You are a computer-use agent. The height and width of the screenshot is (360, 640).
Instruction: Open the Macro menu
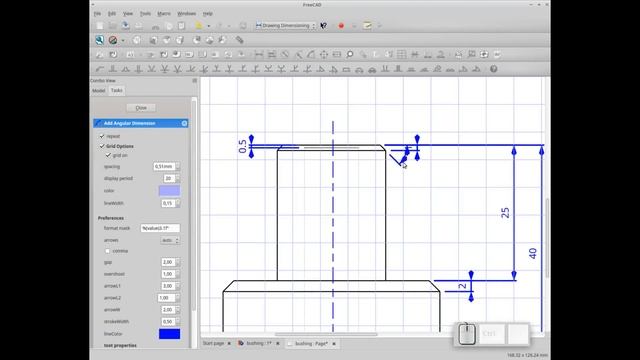pos(164,13)
